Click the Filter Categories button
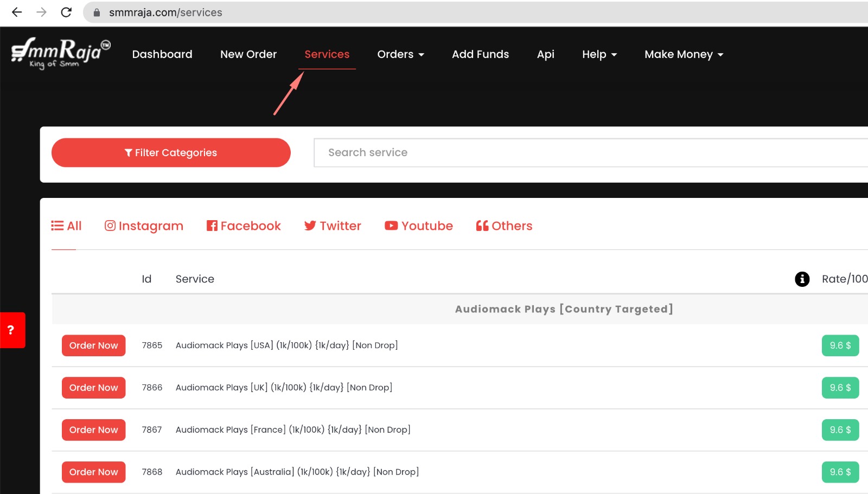Viewport: 868px width, 494px height. 171,152
